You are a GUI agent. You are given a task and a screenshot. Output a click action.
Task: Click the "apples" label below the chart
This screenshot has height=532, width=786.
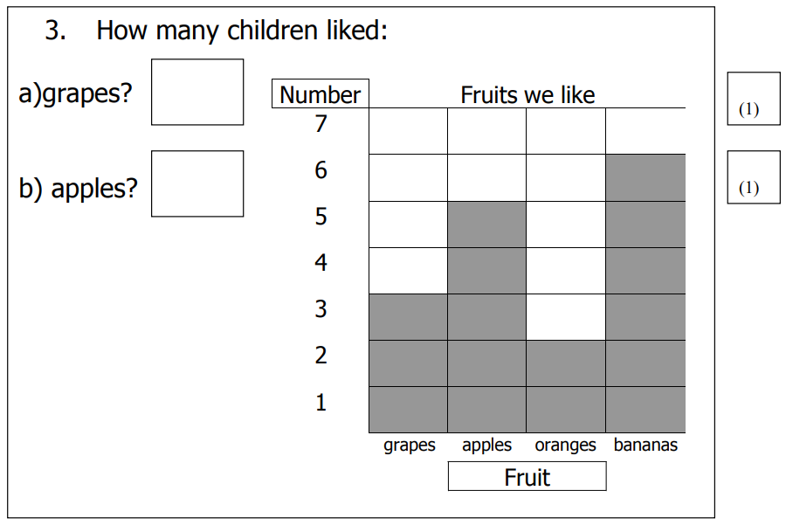[x=486, y=446]
